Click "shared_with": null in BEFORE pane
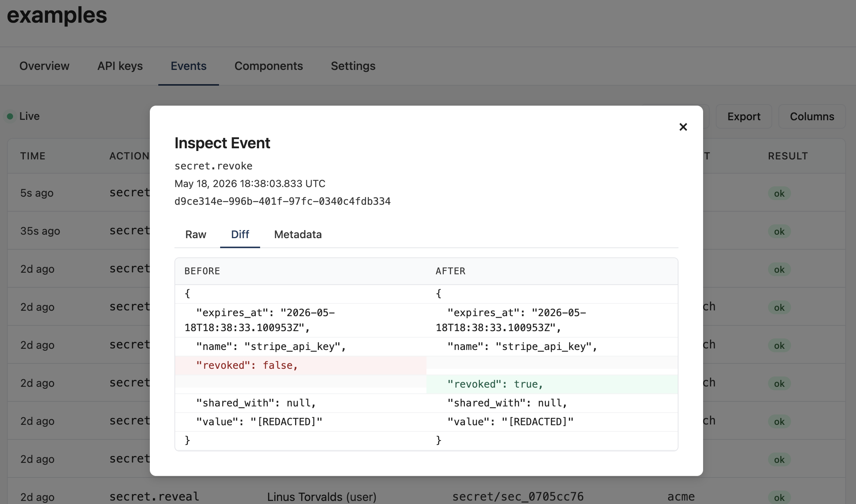Image resolution: width=856 pixels, height=504 pixels. [256, 403]
